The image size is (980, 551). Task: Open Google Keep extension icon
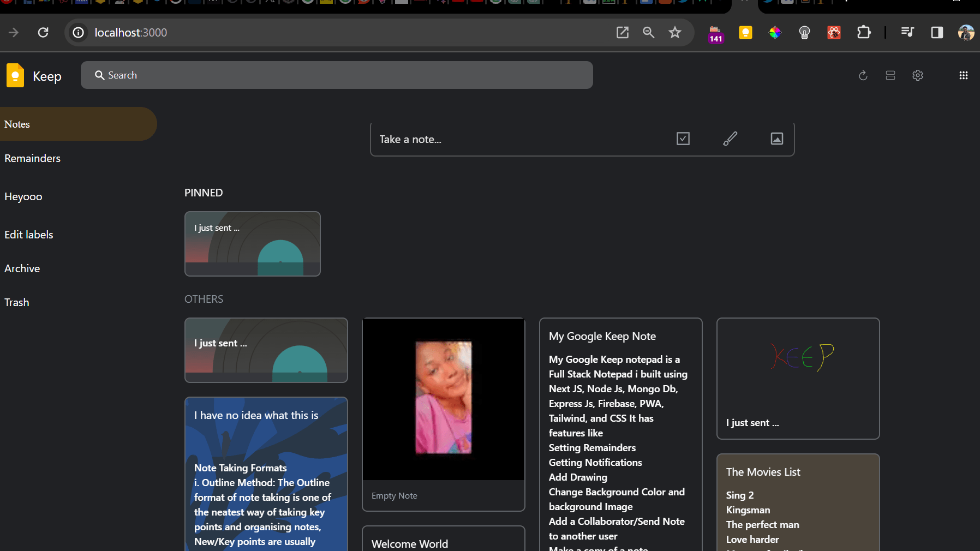point(745,32)
